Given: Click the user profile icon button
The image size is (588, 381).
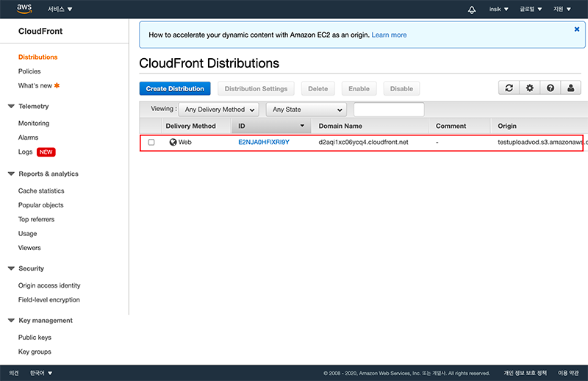Looking at the screenshot, I should point(571,88).
